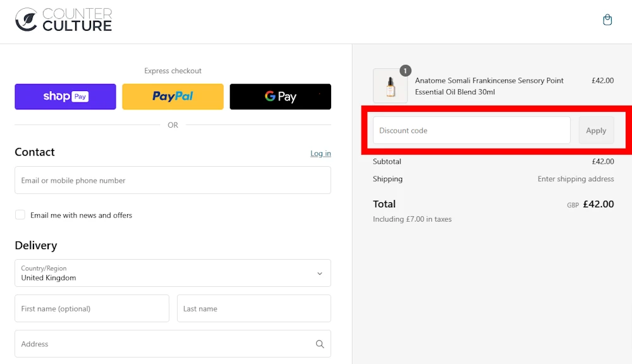The height and width of the screenshot is (364, 632).
Task: Click the Anatome essential oil product thumbnail
Action: [390, 86]
